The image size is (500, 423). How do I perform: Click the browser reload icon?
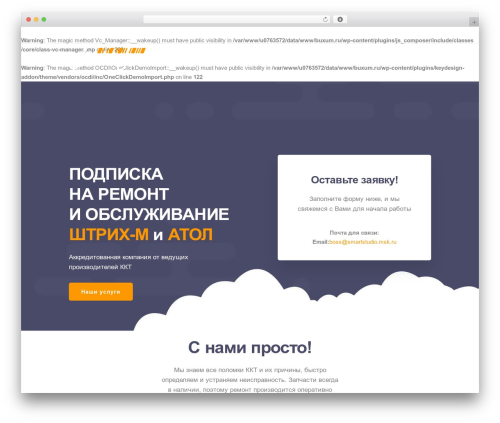325,20
